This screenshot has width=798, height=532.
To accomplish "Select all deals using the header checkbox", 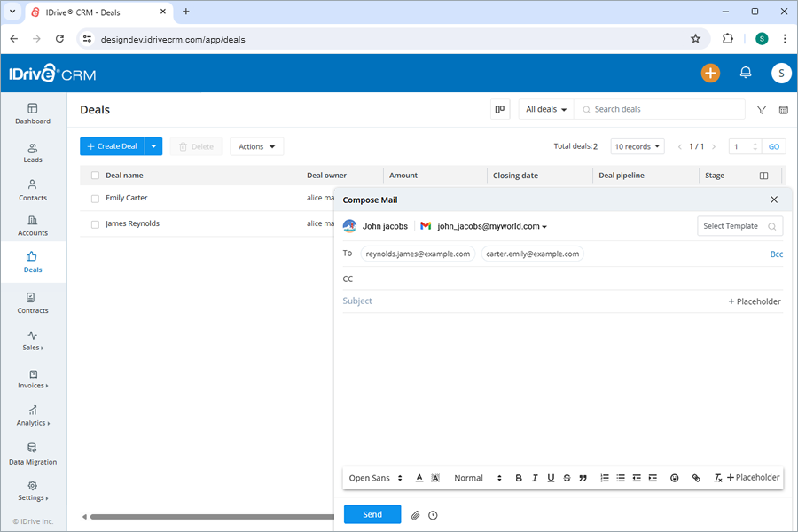I will [x=94, y=175].
